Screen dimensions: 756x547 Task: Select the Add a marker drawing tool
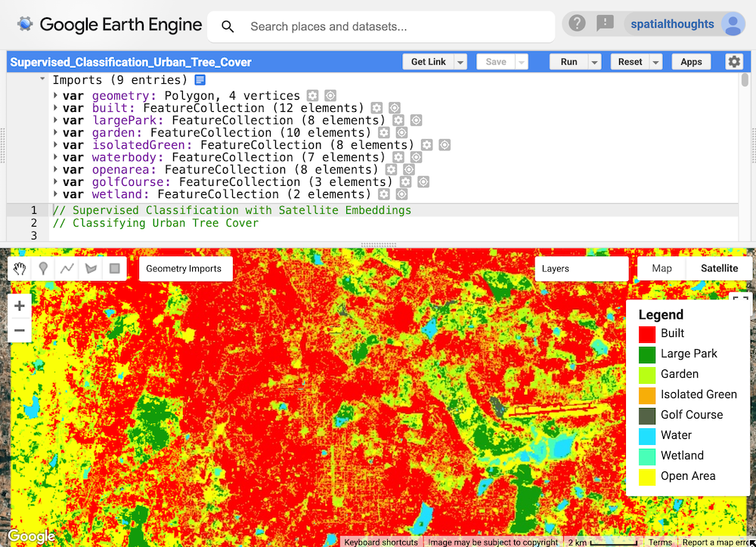(x=44, y=268)
